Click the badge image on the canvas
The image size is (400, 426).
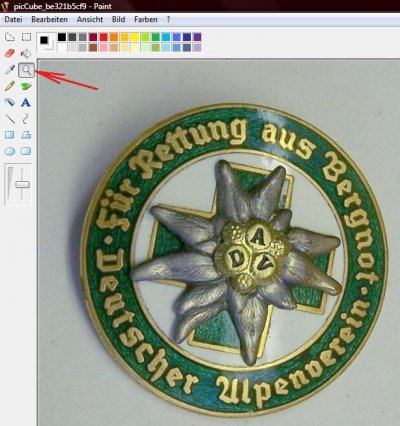234,260
